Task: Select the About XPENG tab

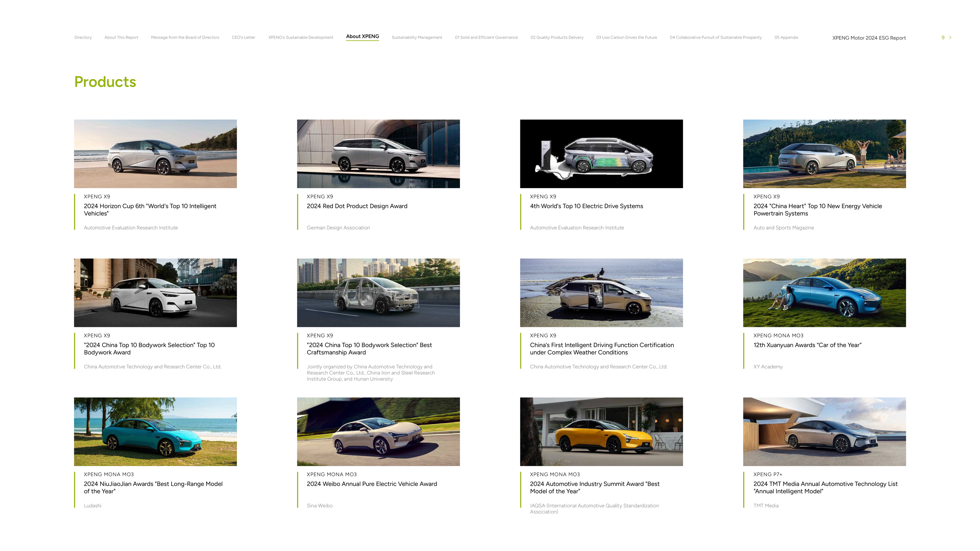Action: tap(362, 36)
